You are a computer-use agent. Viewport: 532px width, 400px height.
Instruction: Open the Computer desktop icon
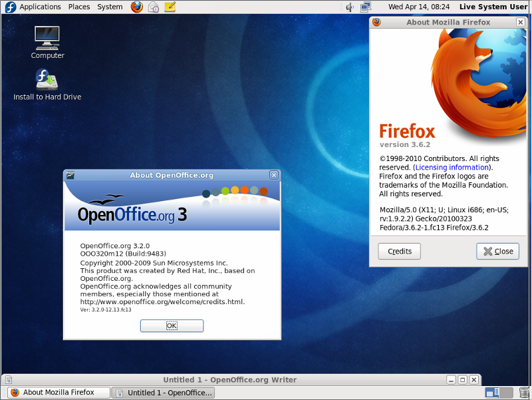coord(47,43)
